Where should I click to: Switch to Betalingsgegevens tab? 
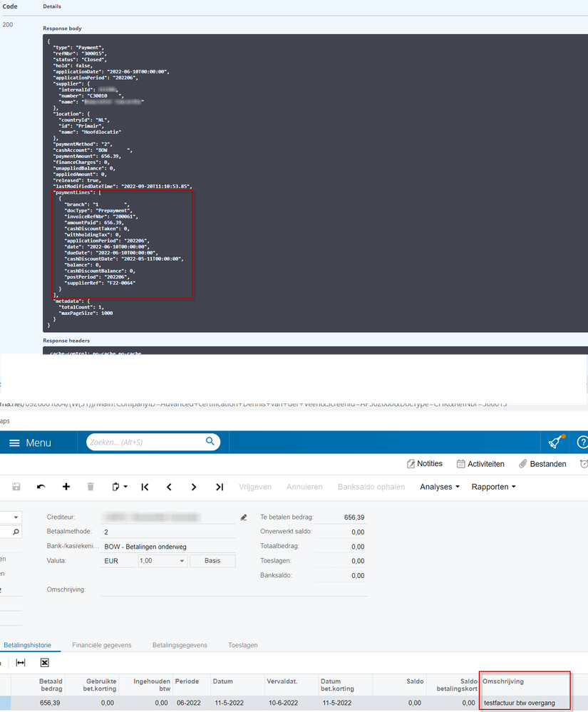click(x=180, y=645)
